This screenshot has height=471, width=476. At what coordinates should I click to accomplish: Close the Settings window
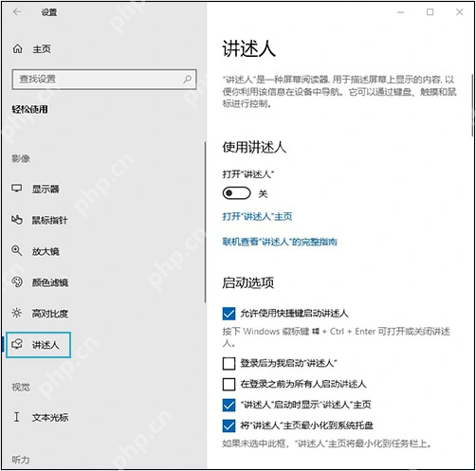(460, 12)
